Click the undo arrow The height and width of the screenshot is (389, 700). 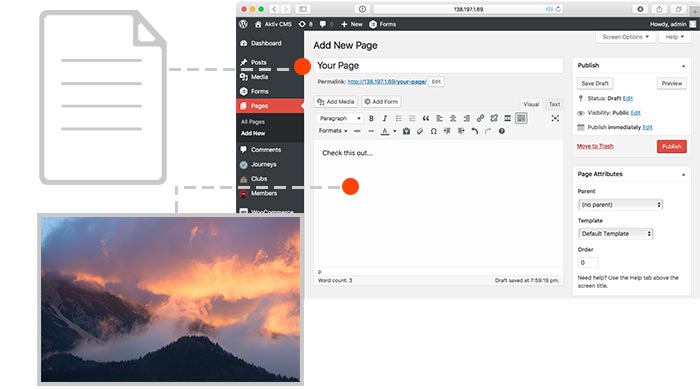[475, 131]
